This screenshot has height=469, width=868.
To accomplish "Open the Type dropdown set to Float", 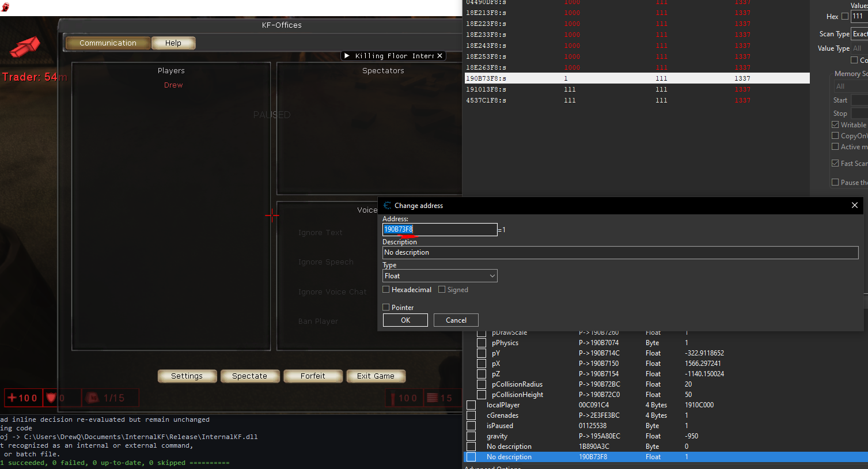I will tap(439, 276).
